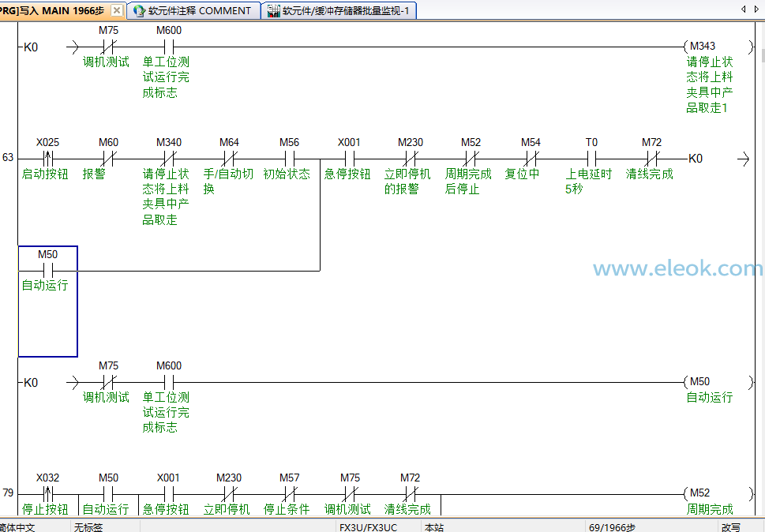Select the X001 急停按钮 contact in step 63

point(350,159)
